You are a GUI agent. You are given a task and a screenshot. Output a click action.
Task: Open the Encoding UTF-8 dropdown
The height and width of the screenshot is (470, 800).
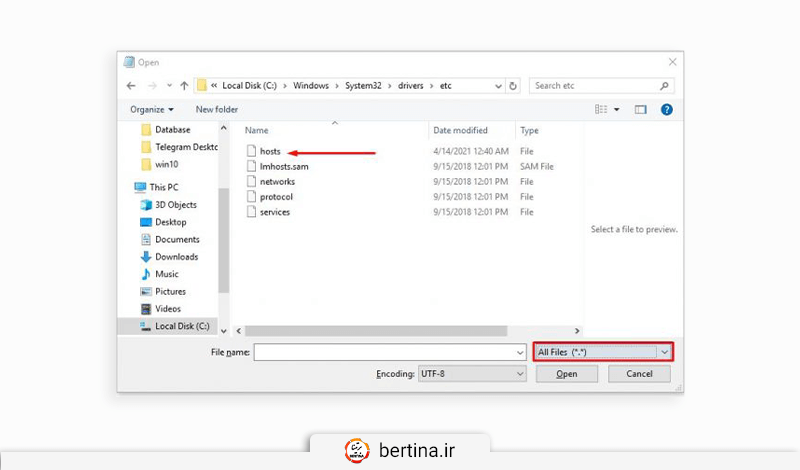(471, 374)
